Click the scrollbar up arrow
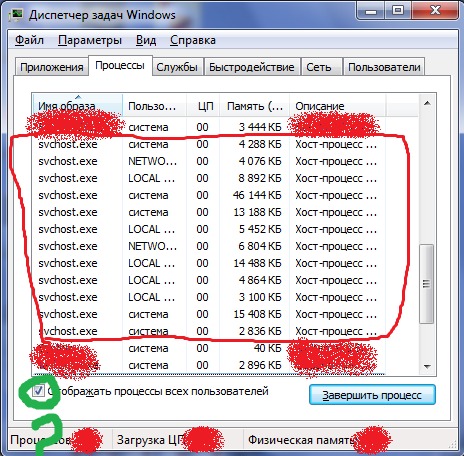Image resolution: width=464 pixels, height=456 pixels. coord(427,103)
